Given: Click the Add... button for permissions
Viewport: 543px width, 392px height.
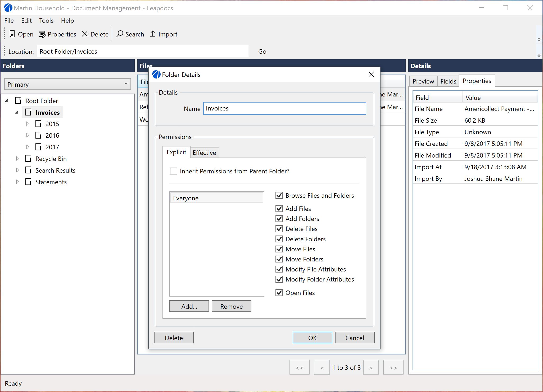Looking at the screenshot, I should tap(189, 306).
